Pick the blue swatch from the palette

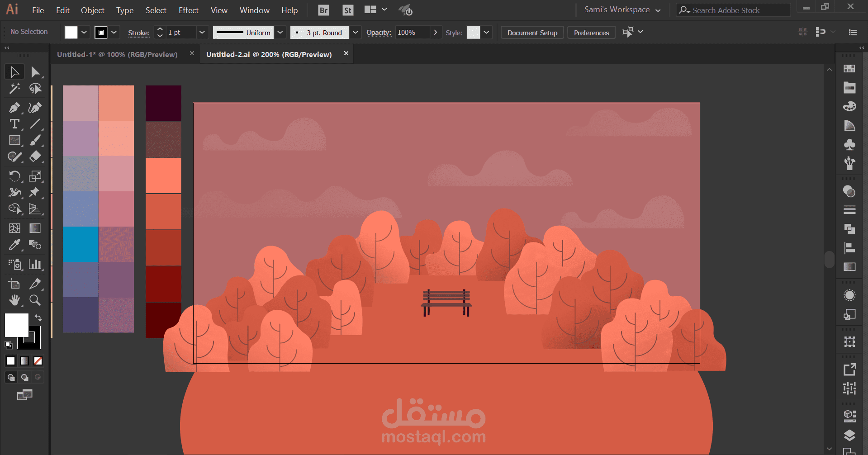[81, 244]
